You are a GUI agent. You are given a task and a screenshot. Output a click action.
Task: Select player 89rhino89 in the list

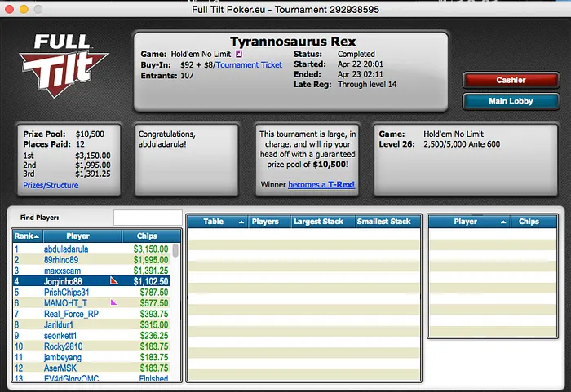tap(60, 259)
